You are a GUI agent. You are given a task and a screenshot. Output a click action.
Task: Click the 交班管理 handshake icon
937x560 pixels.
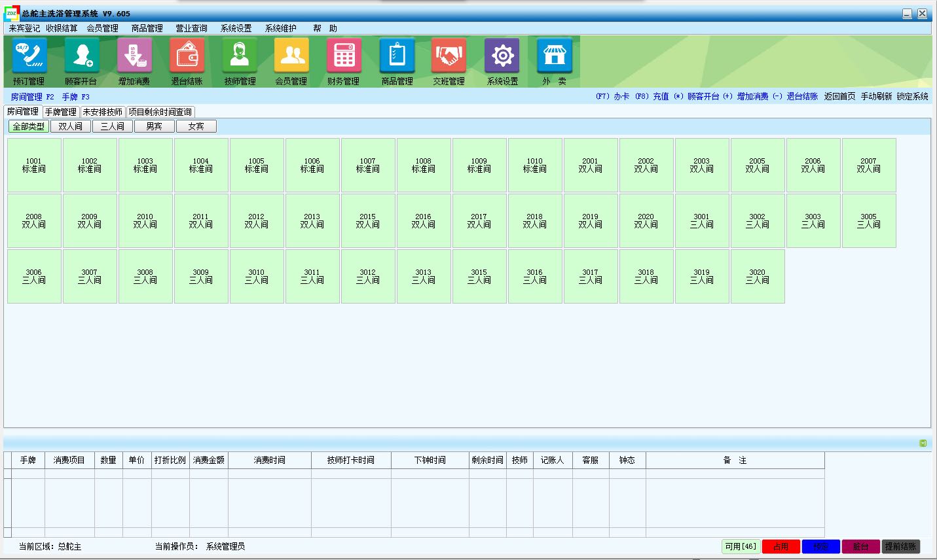coord(449,57)
